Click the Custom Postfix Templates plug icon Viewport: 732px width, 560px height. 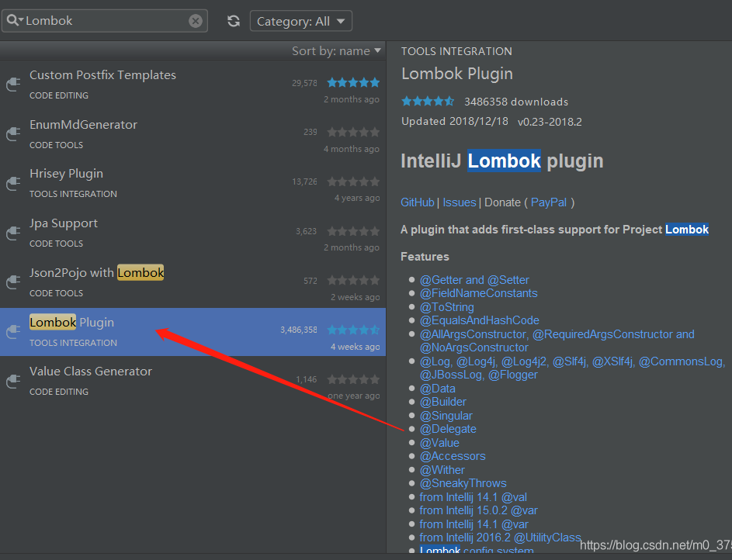(12, 85)
